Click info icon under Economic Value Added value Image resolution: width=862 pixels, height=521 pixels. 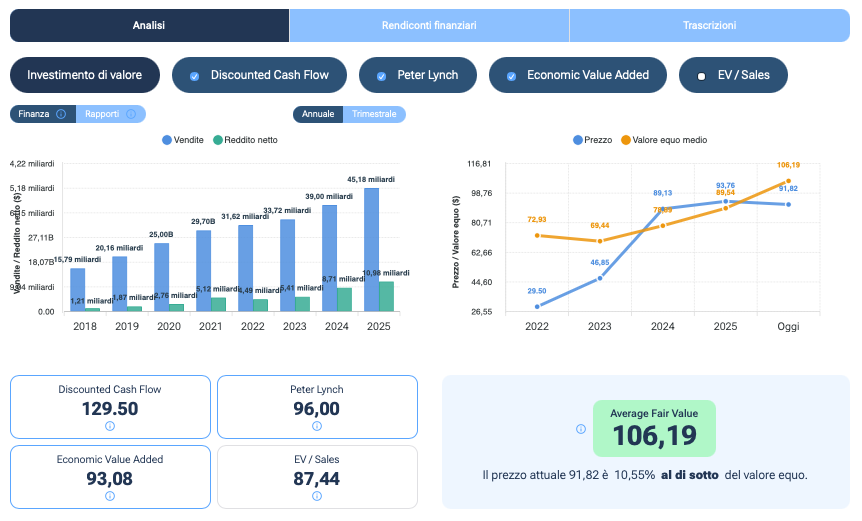(110, 495)
